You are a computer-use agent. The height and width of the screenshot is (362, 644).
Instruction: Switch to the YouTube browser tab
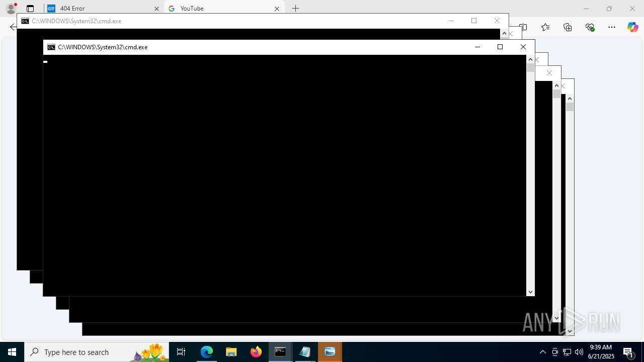click(x=224, y=9)
